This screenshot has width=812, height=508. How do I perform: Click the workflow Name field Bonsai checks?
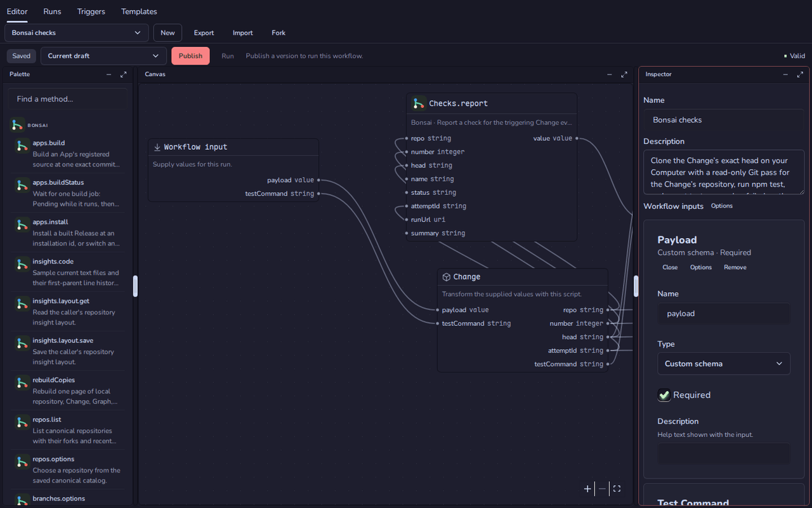tap(724, 119)
